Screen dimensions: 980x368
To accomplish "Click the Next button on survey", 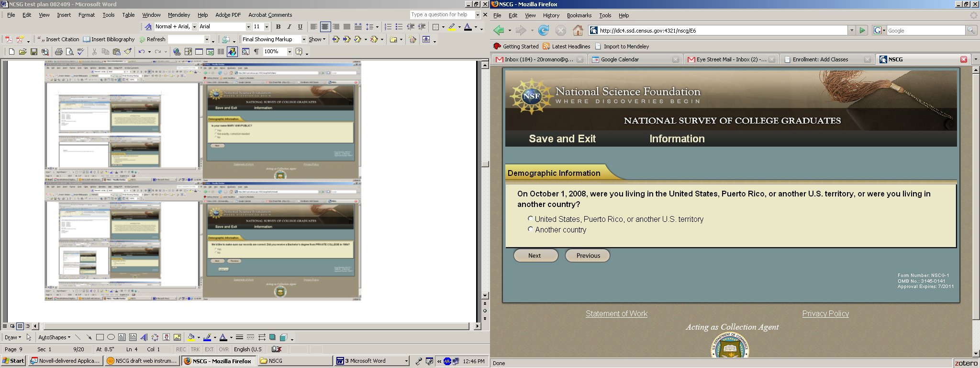I will click(x=535, y=255).
